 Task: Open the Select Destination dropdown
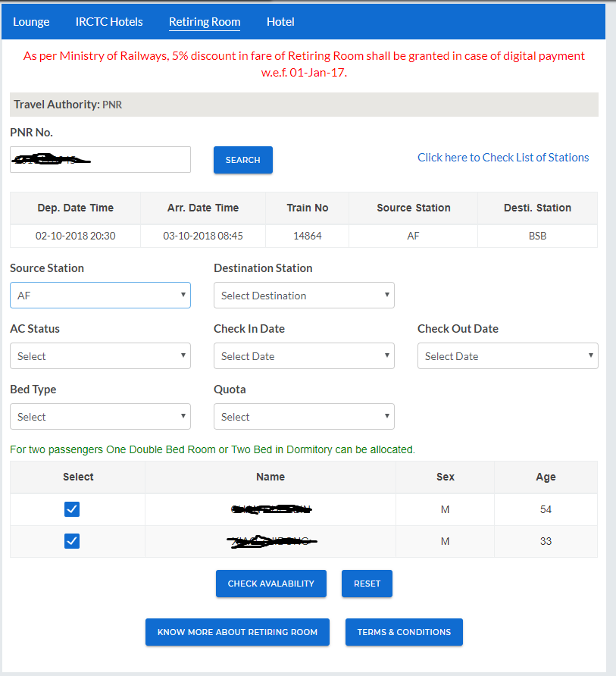tap(304, 296)
